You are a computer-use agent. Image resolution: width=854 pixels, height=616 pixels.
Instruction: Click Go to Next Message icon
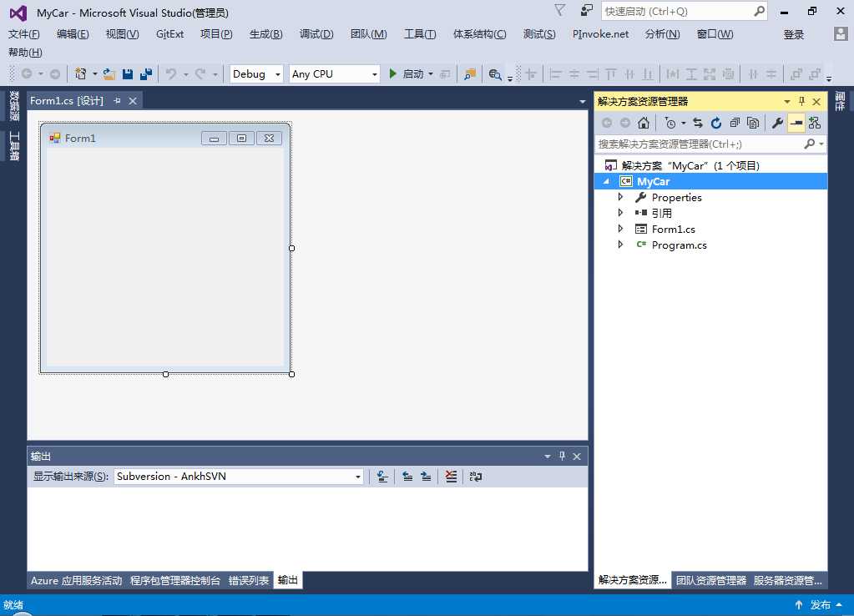(x=426, y=477)
